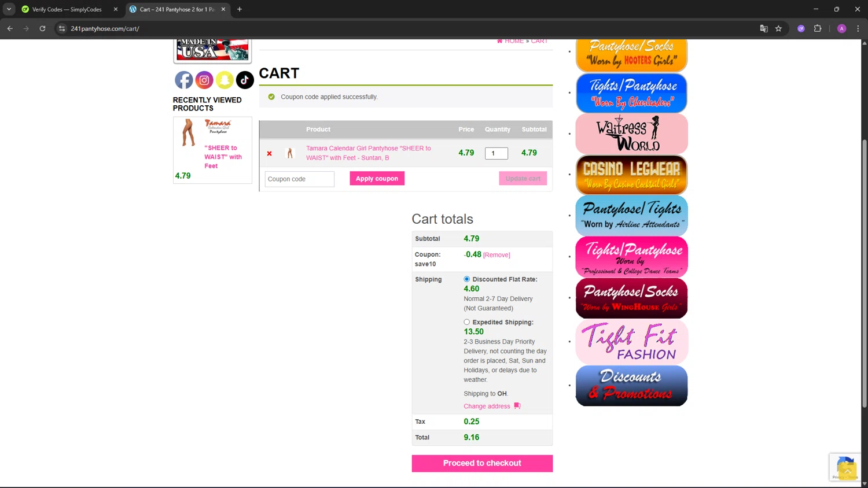Open Pantyhose/Tights Airline Attendants category
Image resolution: width=868 pixels, height=488 pixels.
631,216
